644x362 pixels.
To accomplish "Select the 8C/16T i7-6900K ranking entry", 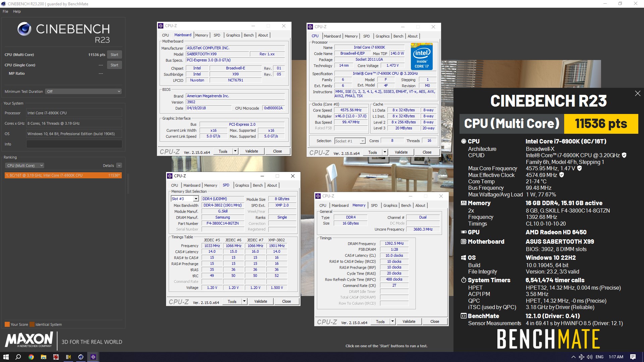I will pos(63,175).
